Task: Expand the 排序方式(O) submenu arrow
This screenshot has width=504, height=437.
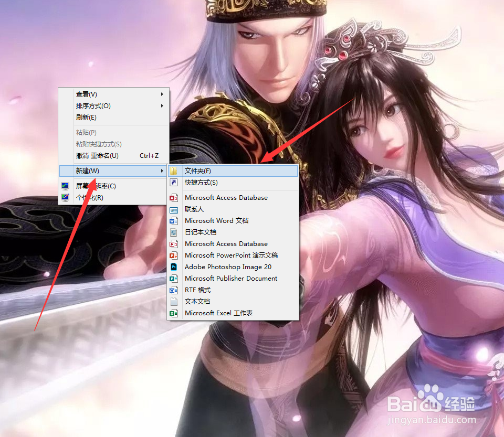Action: [162, 105]
